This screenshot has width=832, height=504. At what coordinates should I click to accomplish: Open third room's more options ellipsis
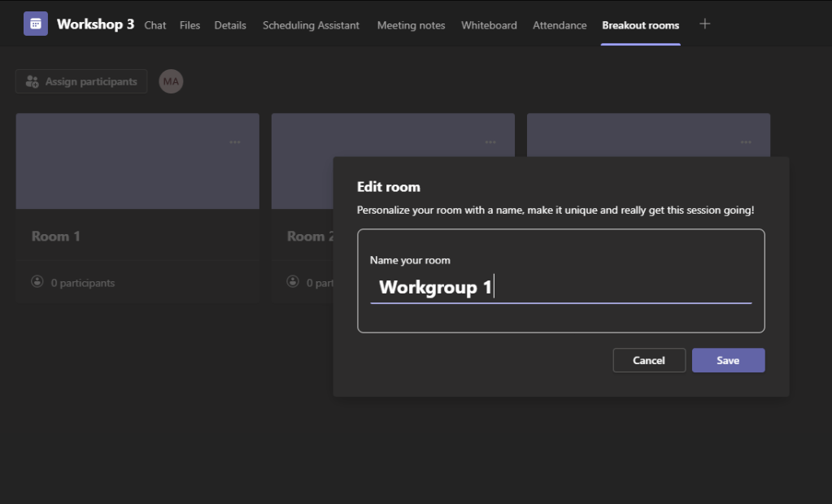pos(746,142)
